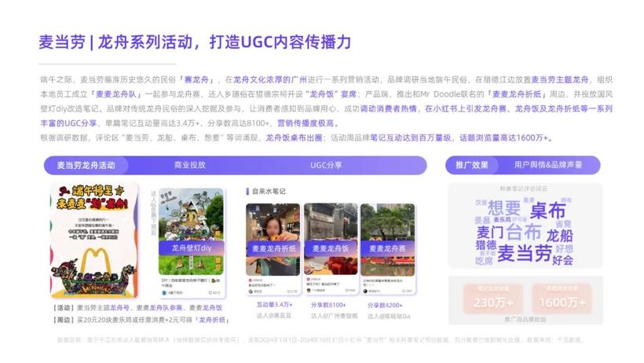Image resolution: width=644 pixels, height=363 pixels.
Task: Open the 龙舟壁灯diy note card
Action: 191,243
